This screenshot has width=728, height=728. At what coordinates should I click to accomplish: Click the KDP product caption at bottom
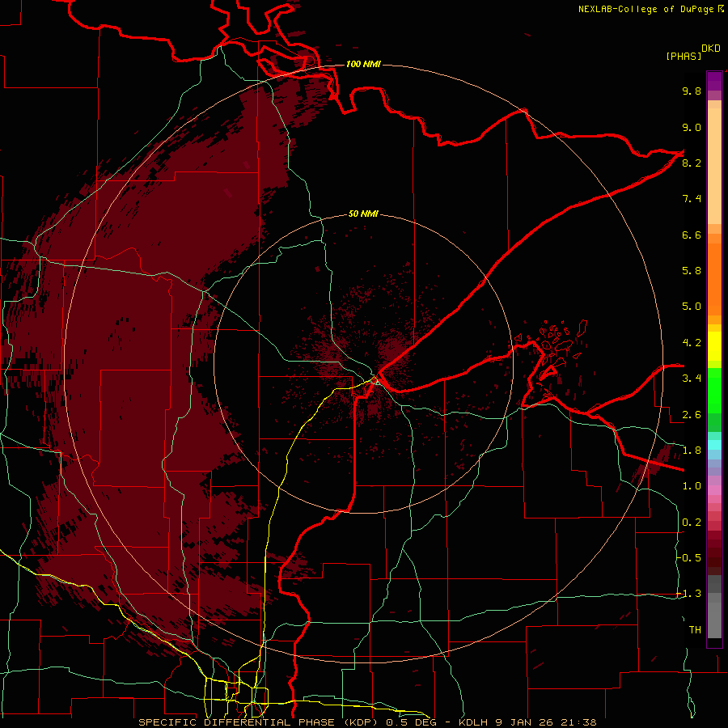pos(367,722)
